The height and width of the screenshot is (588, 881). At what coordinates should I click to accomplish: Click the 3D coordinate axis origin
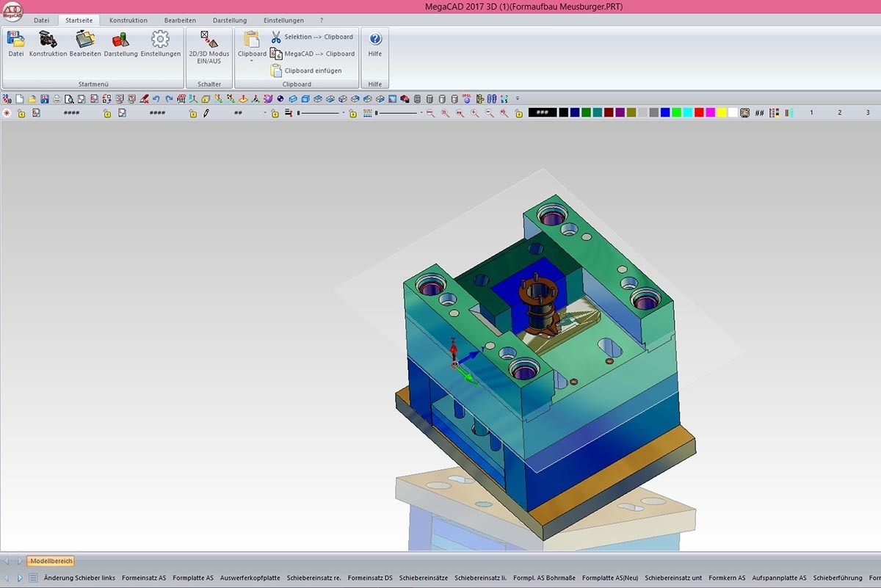coord(454,364)
